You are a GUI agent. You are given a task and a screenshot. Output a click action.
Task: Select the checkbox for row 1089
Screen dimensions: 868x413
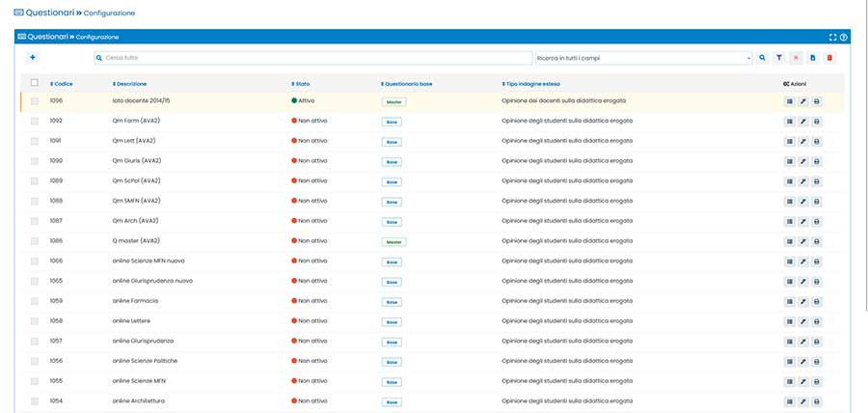point(35,180)
